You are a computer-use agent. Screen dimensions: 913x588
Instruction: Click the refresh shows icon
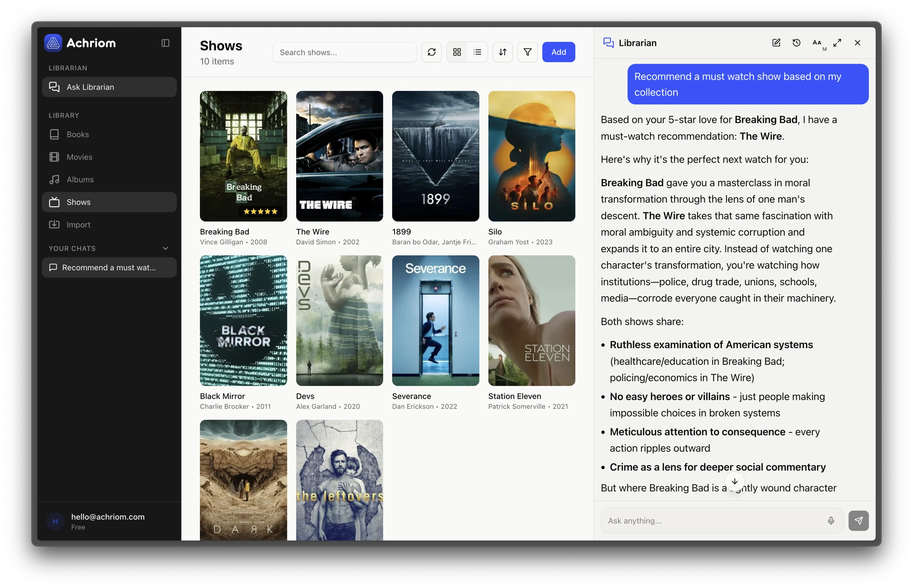coord(431,52)
